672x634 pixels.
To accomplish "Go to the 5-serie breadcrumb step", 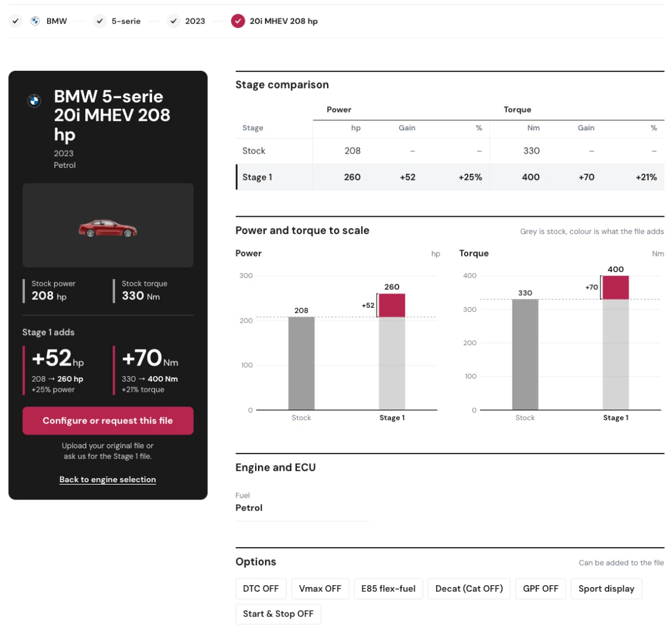I will pos(126,21).
